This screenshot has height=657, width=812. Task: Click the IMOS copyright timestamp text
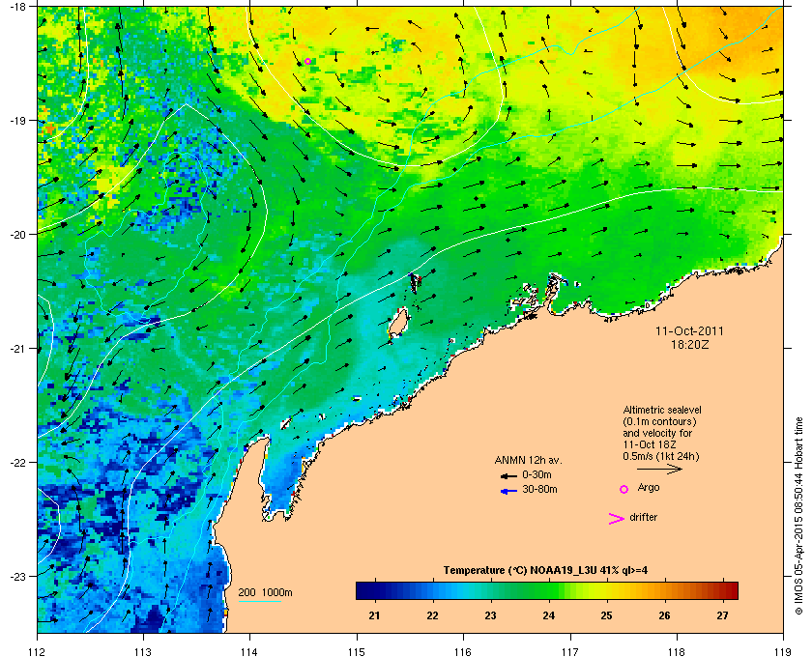tap(798, 518)
